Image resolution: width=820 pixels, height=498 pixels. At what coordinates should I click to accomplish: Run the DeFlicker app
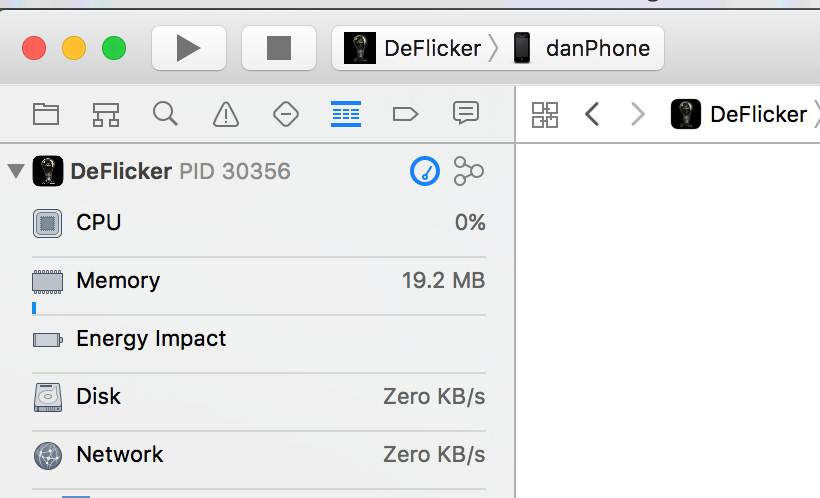[189, 48]
